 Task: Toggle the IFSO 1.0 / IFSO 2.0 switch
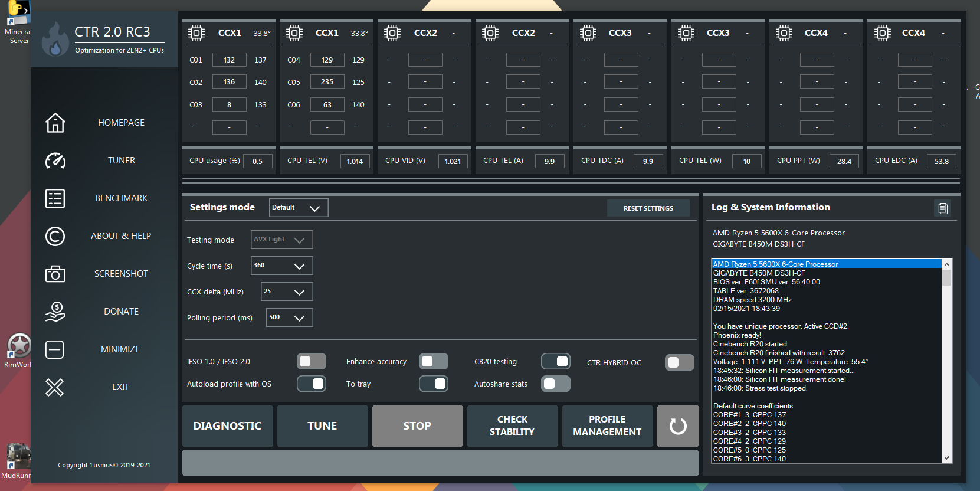pos(312,361)
